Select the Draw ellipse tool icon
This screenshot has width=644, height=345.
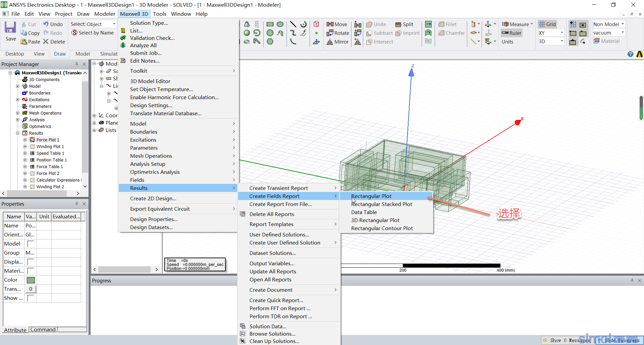coord(280,24)
